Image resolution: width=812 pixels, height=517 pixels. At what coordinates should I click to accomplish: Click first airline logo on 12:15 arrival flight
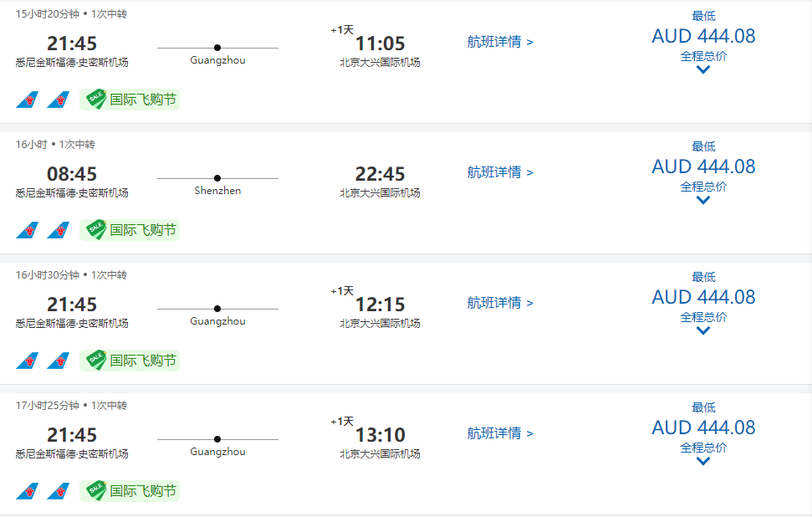pos(27,361)
